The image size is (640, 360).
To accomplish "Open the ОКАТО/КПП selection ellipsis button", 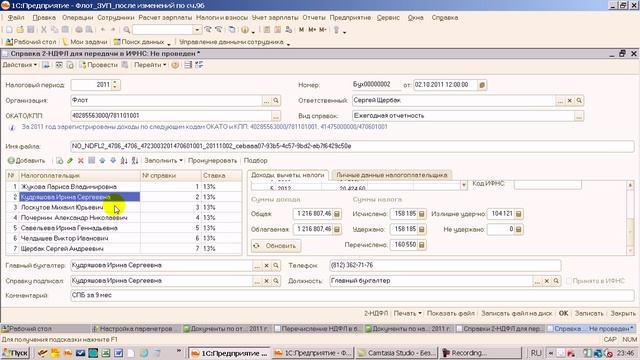I will pos(276,116).
